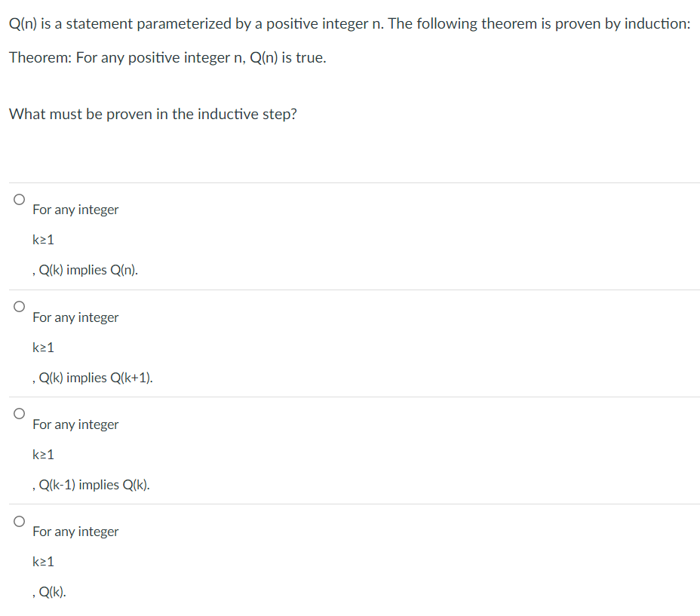Select the last answer radio button

pos(19,519)
